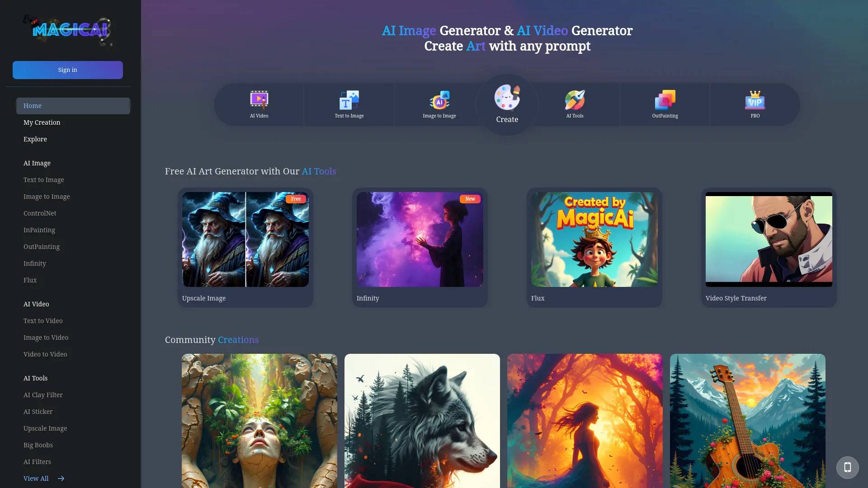Screen dimensions: 868x488
Task: Open My Creation menu item
Action: click(42, 122)
